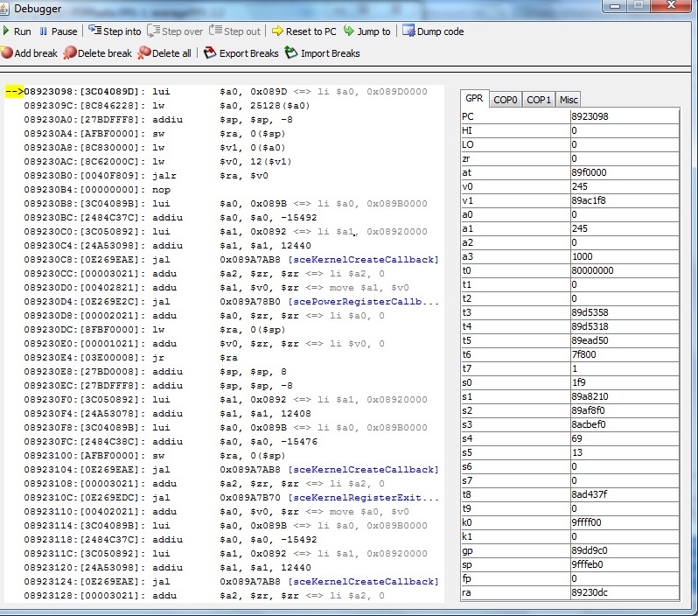Select the GPR tab

point(474,99)
